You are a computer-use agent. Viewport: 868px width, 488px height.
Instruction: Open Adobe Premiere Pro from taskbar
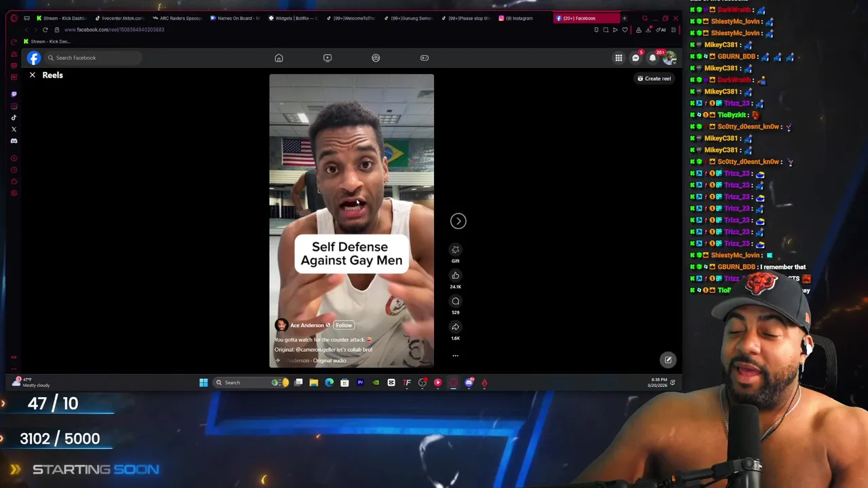(360, 383)
